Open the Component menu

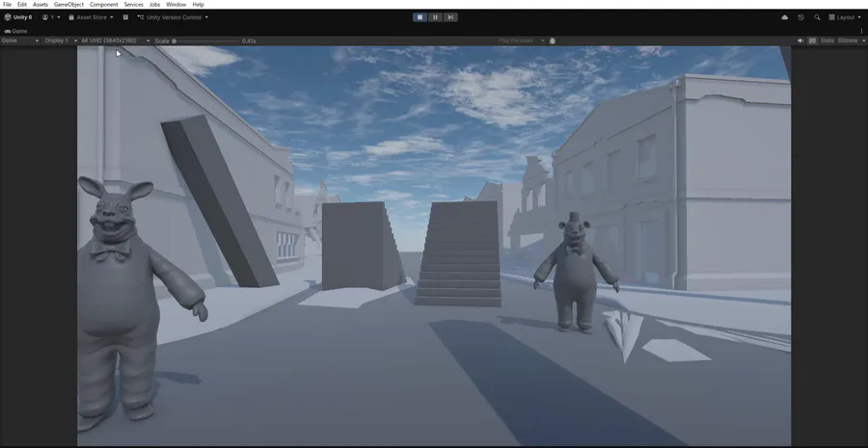[x=103, y=5]
